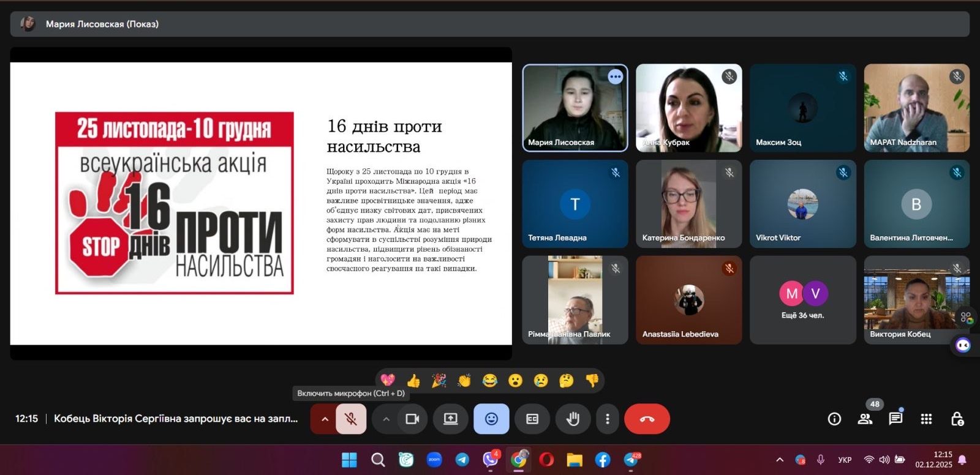Image resolution: width=980 pixels, height=475 pixels.
Task: Send the thumbs down reaction
Action: [x=592, y=381]
